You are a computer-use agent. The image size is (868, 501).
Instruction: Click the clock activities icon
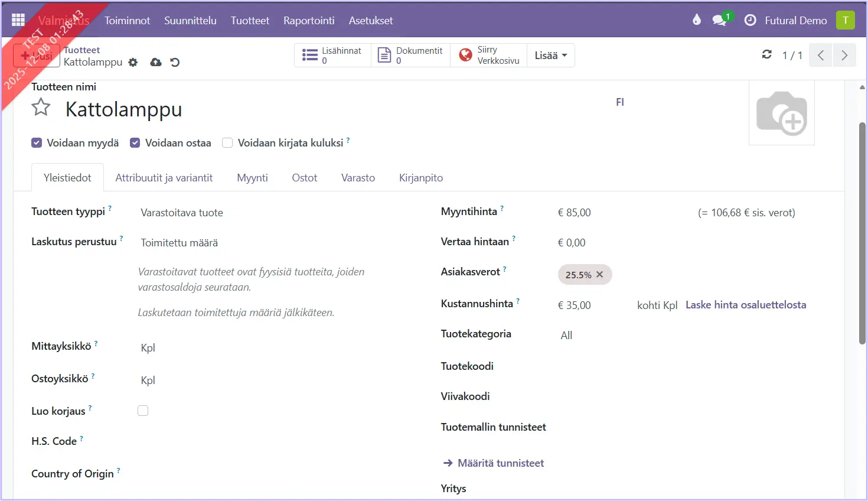pos(750,20)
